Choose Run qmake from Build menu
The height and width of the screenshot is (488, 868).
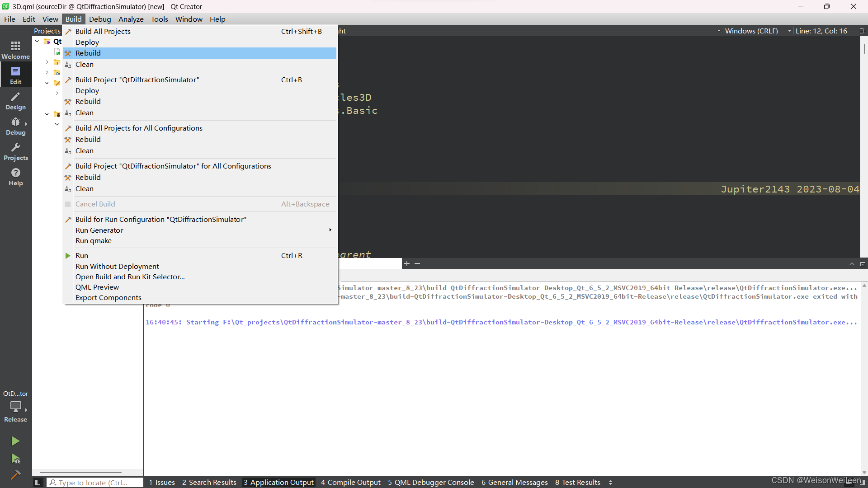pyautogui.click(x=94, y=240)
